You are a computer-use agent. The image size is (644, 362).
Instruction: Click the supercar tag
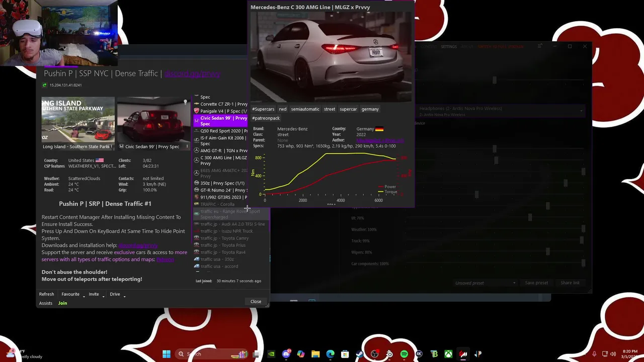(x=348, y=109)
